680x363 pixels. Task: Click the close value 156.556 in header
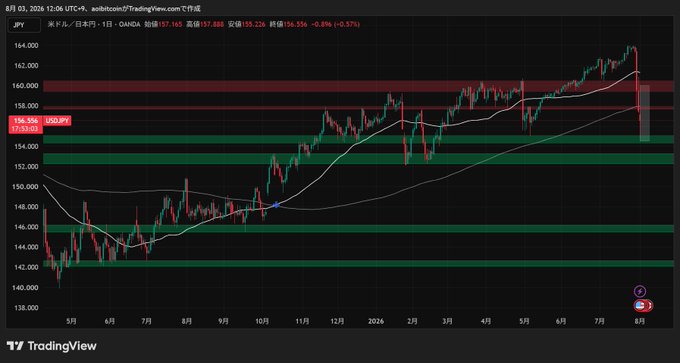[295, 25]
